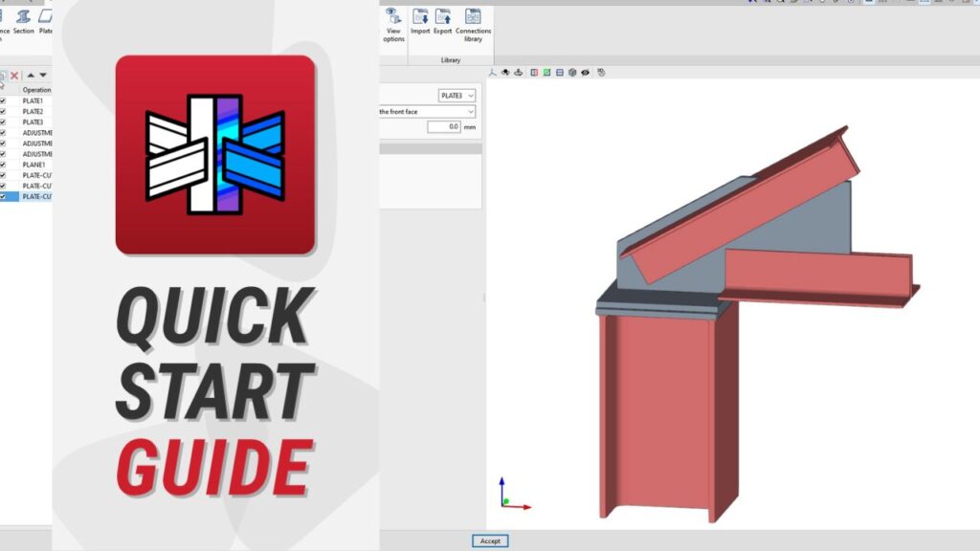Click the axes icon in the viewport toolbar
The height and width of the screenshot is (551, 980).
pyautogui.click(x=493, y=72)
